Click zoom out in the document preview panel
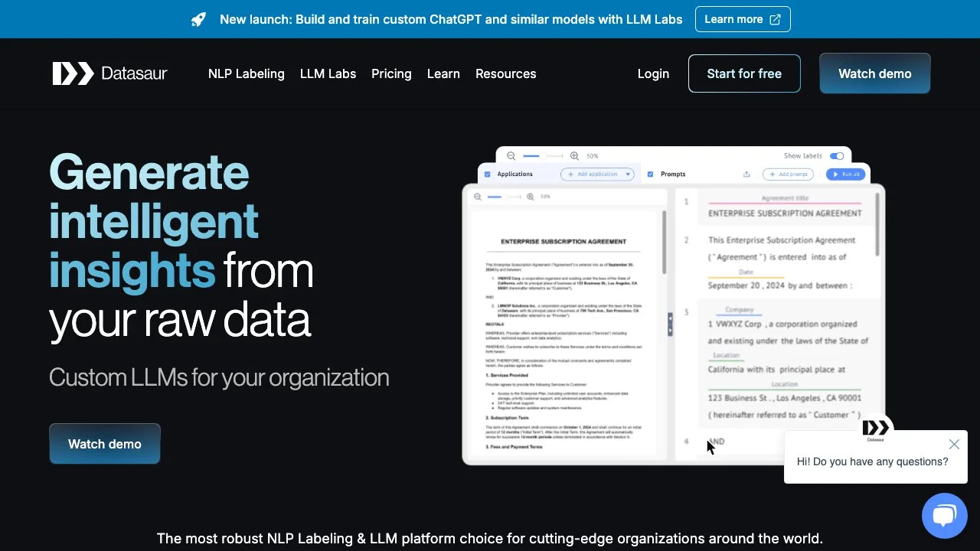The image size is (980, 551). pos(478,197)
